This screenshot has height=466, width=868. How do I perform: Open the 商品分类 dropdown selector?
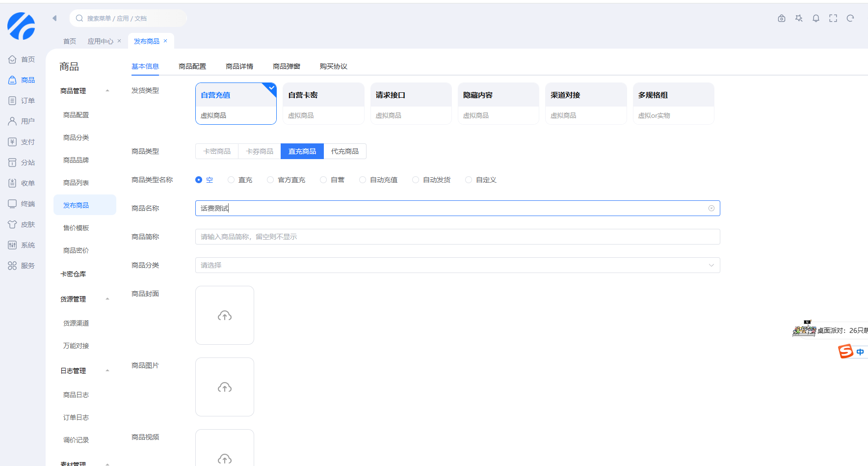coord(457,265)
